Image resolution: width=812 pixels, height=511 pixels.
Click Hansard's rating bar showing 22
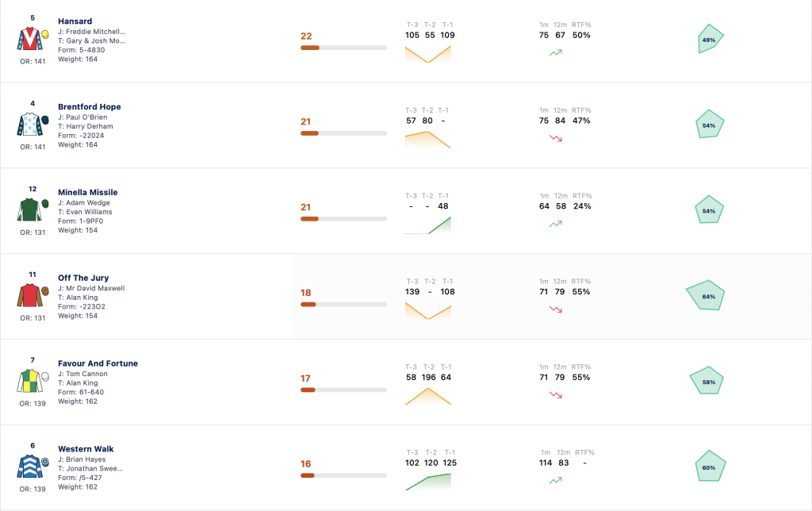pyautogui.click(x=343, y=48)
